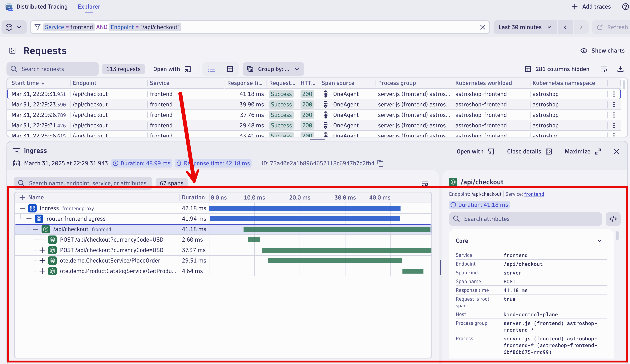Viewport: 630px width, 364px height.
Task: Open row menu for 22:29:06.789 request
Action: click(x=614, y=115)
